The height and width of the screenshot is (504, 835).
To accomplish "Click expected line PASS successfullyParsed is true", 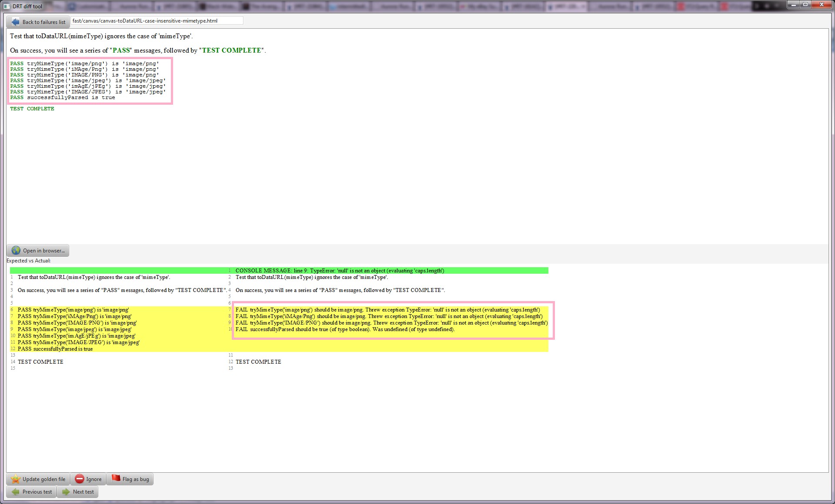I will [55, 349].
